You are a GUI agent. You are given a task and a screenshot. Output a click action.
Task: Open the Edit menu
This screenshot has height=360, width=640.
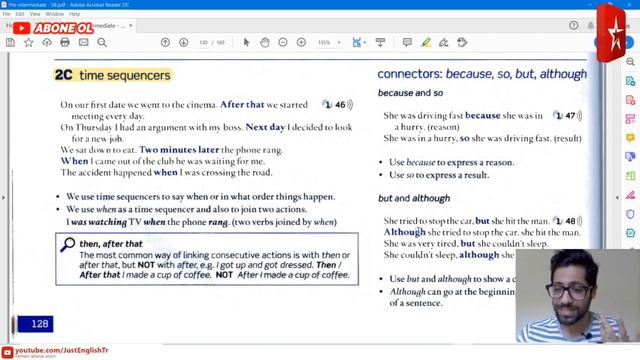[20, 14]
